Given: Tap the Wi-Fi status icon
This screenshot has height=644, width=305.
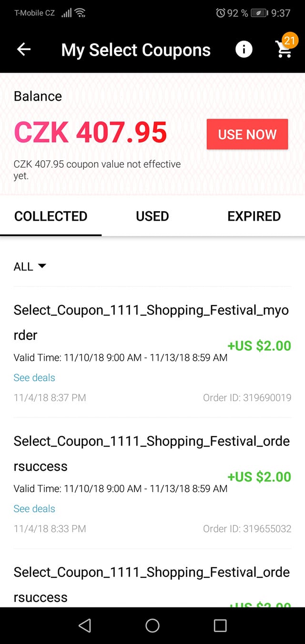Looking at the screenshot, I should 80,13.
